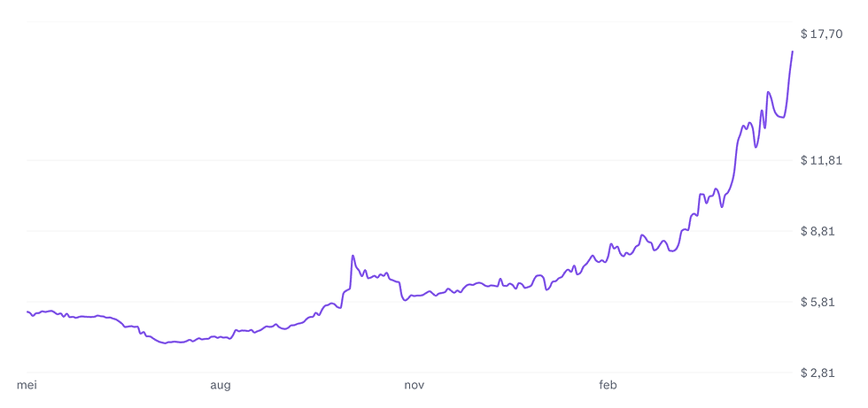This screenshot has width=868, height=408.
Task: Select the "mei" month marker
Action: pyautogui.click(x=27, y=385)
